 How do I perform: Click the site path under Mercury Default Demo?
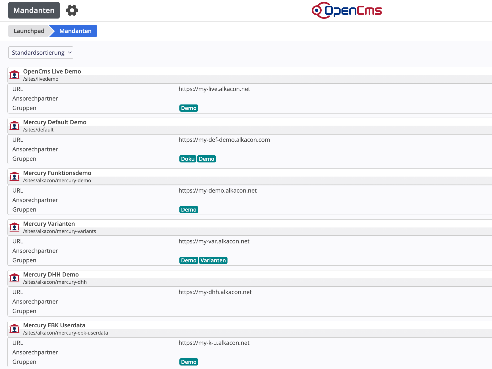[38, 130]
